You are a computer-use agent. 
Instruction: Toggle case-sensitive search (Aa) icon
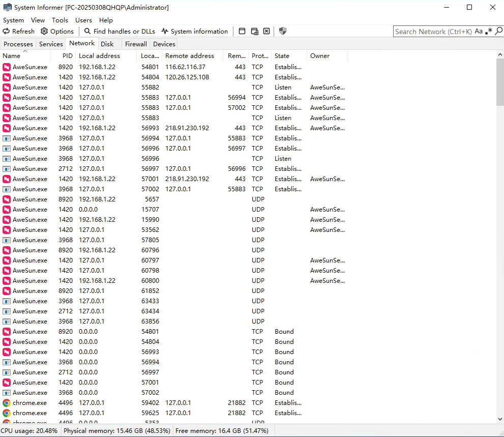[479, 31]
